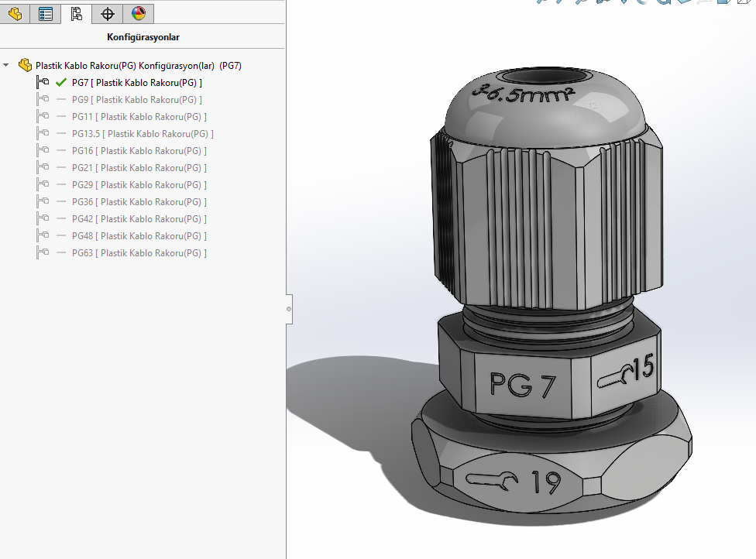Select the PG63 configuration
756x559 pixels.
point(139,253)
